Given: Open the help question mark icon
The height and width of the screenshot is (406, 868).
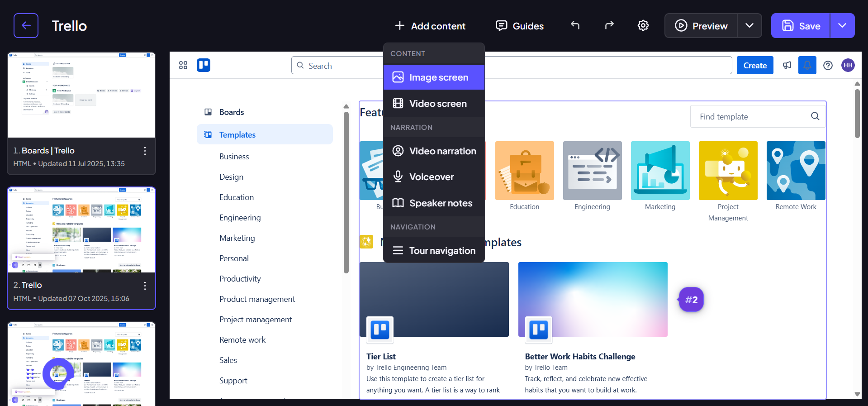Looking at the screenshot, I should click(x=828, y=66).
